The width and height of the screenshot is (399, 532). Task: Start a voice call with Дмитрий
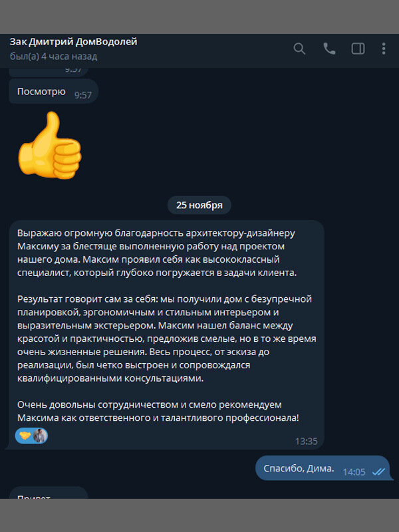coord(329,49)
